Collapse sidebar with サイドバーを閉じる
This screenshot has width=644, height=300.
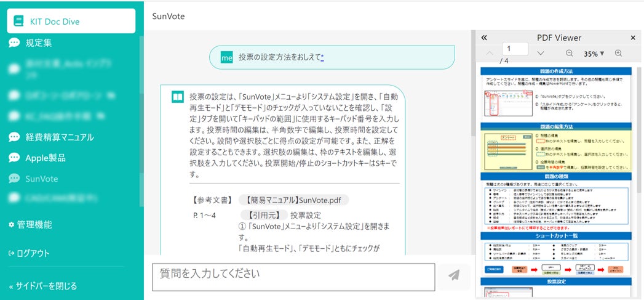(x=42, y=286)
